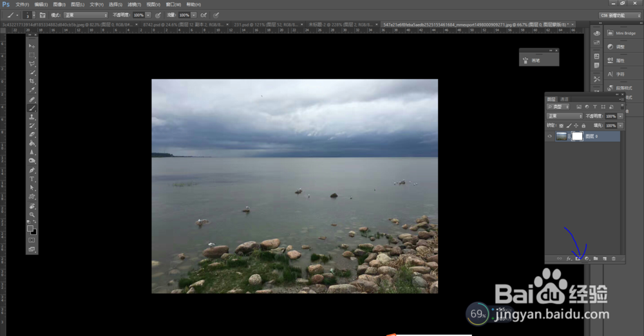This screenshot has height=336, width=644.
Task: Select the Move tool
Action: (32, 46)
